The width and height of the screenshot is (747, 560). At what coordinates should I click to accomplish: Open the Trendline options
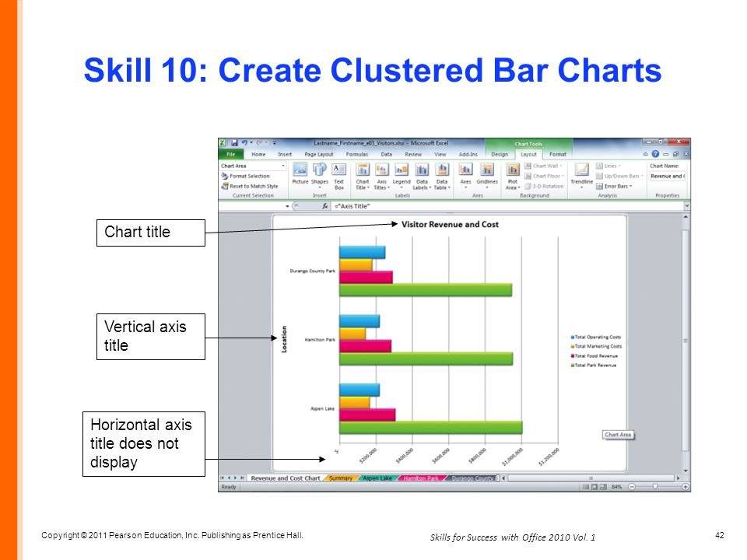point(582,175)
